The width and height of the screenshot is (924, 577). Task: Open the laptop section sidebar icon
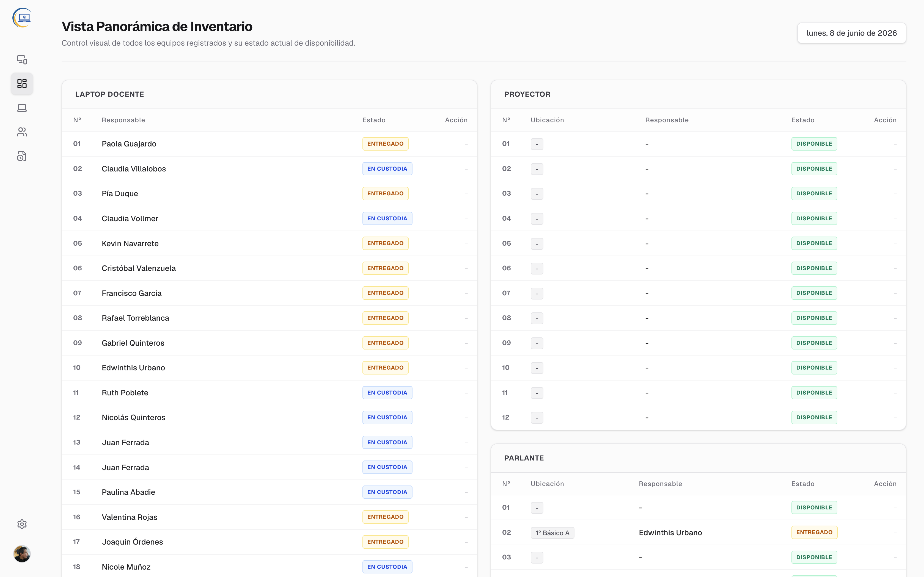(22, 108)
